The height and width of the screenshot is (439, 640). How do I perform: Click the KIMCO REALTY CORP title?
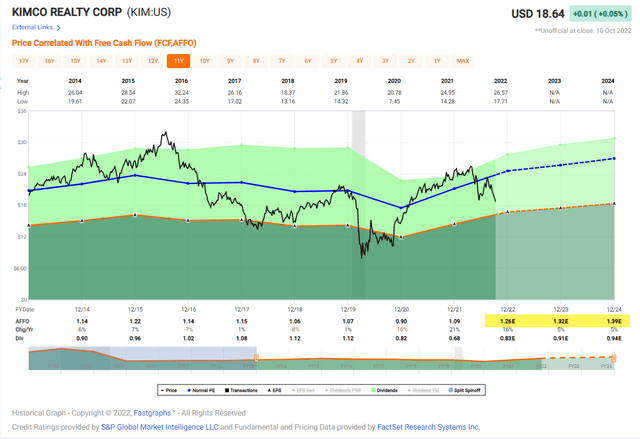click(67, 12)
